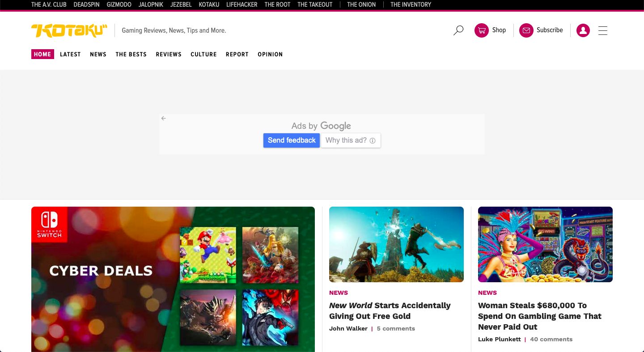Open JEZEBEL in the network bar
The height and width of the screenshot is (352, 644).
[181, 4]
